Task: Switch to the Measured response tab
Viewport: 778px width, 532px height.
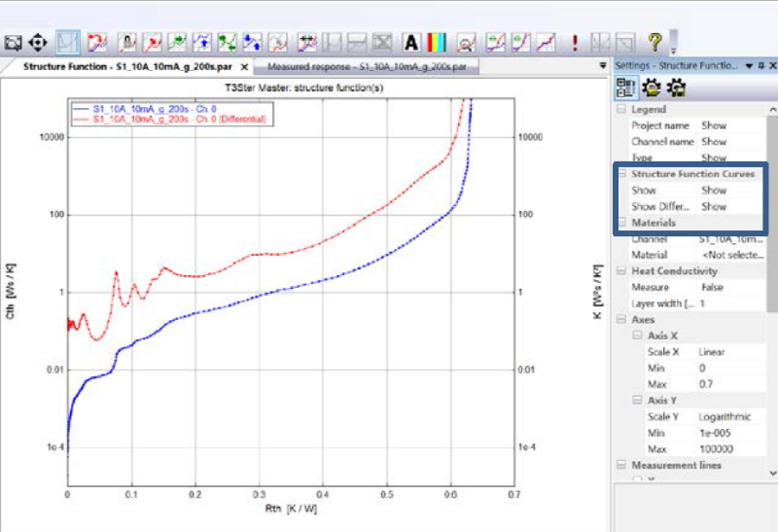Action: click(x=367, y=66)
